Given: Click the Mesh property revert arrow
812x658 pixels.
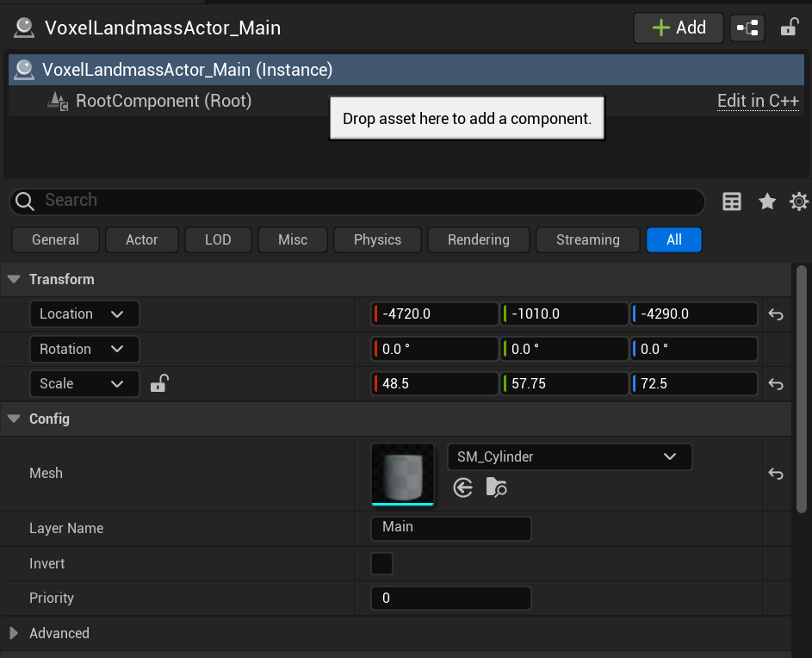Looking at the screenshot, I should point(775,474).
